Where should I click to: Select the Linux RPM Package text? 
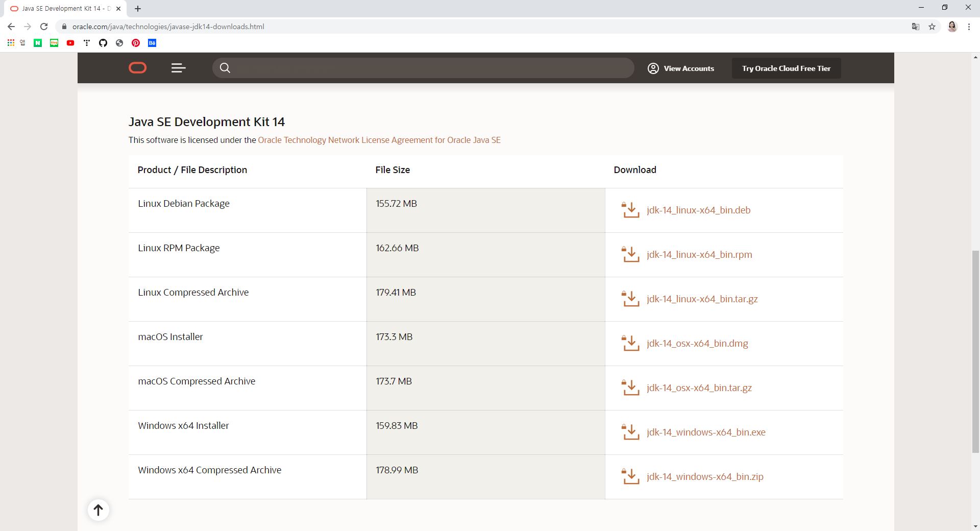179,248
